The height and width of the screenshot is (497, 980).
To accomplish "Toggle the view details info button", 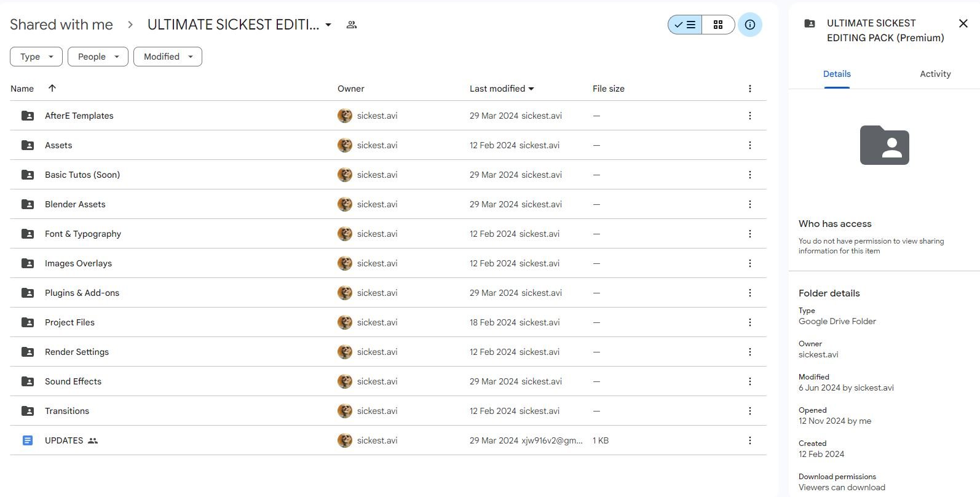I will coord(749,25).
